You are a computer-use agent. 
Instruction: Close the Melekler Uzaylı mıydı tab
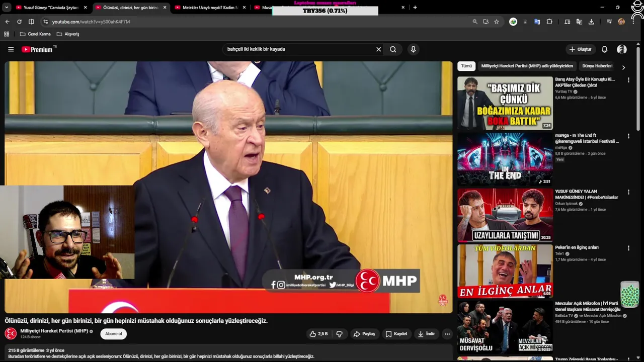click(x=244, y=8)
